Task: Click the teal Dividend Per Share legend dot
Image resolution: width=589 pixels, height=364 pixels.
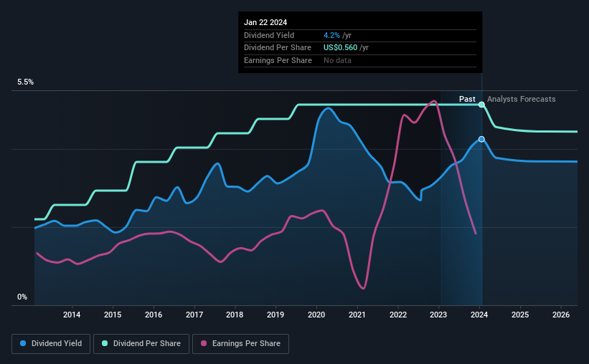Action: (105, 343)
